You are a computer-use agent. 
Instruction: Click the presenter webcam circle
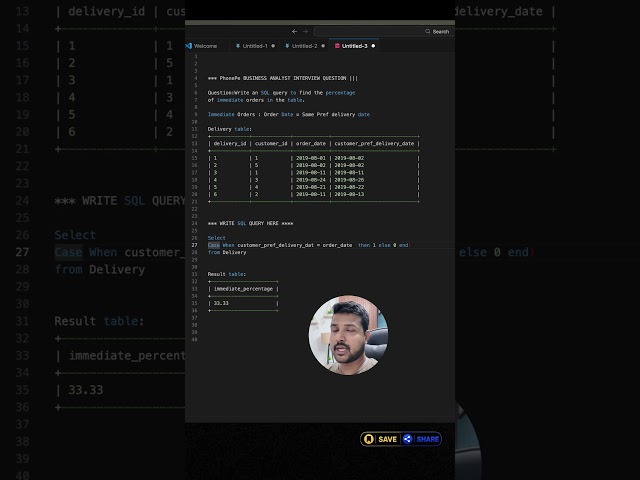pos(348,335)
